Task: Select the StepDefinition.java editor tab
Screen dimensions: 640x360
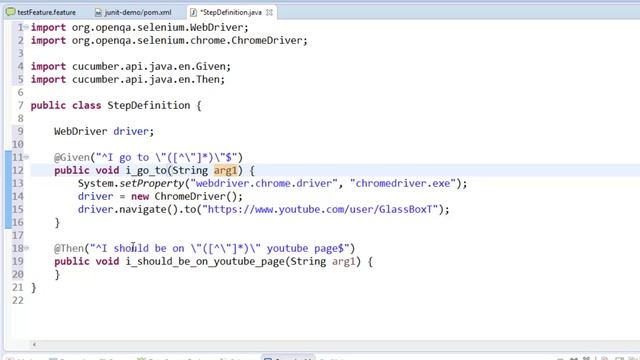Action: [x=231, y=12]
